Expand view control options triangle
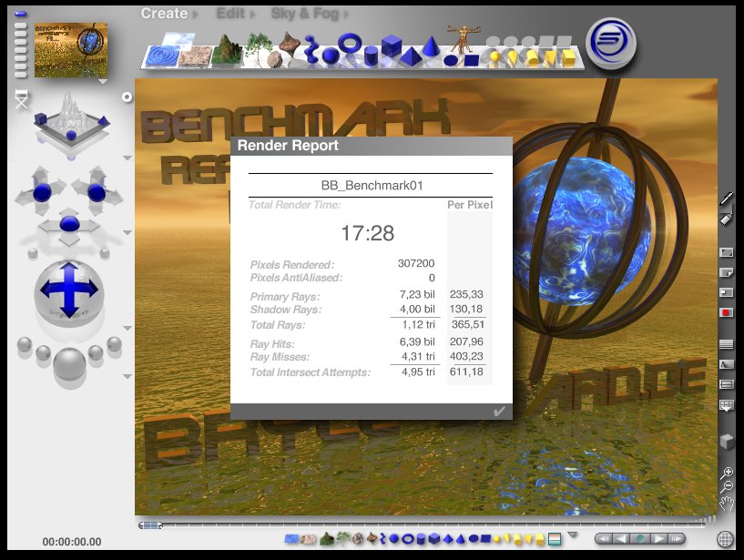The image size is (744, 560). pos(127,158)
